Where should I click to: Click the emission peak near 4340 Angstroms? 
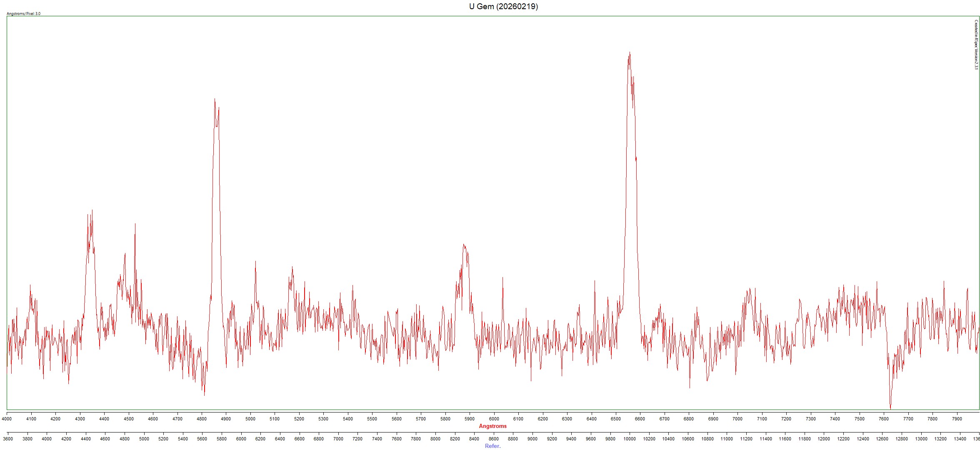[90, 213]
